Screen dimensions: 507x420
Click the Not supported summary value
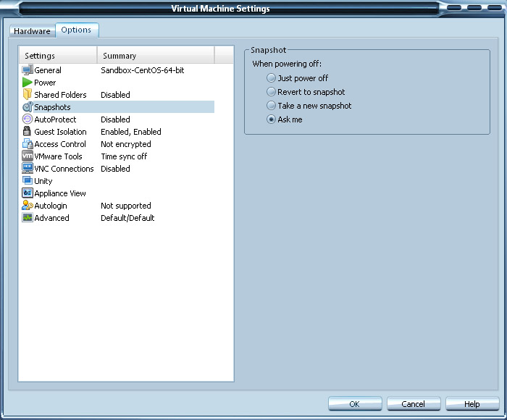(x=126, y=206)
